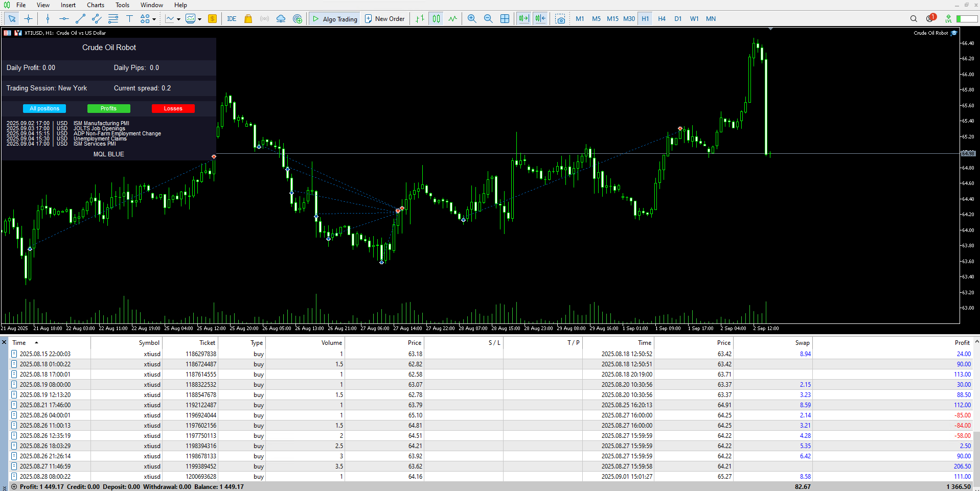The image size is (980, 491).
Task: Toggle chart auto scroll
Action: tap(523, 19)
